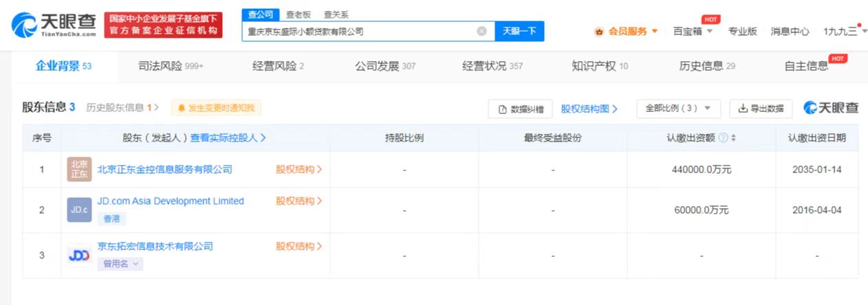Select the 知识产权 tab
This screenshot has width=868, height=305.
(600, 66)
